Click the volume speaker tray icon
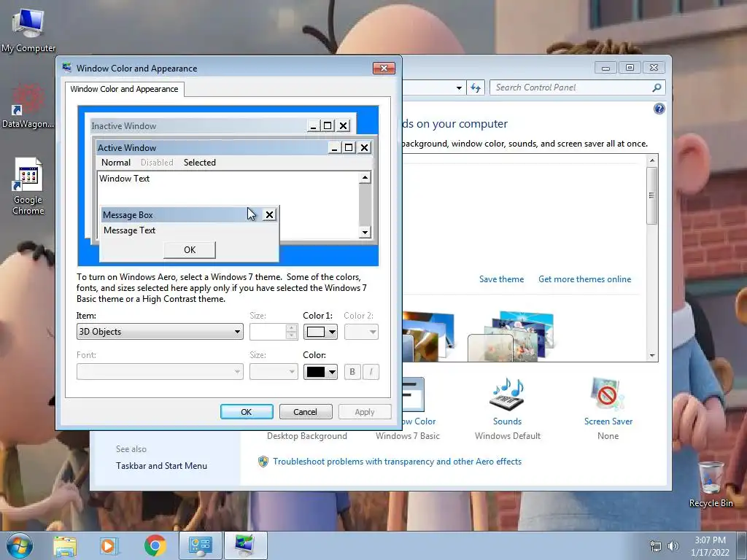The width and height of the screenshot is (747, 560). tap(673, 546)
